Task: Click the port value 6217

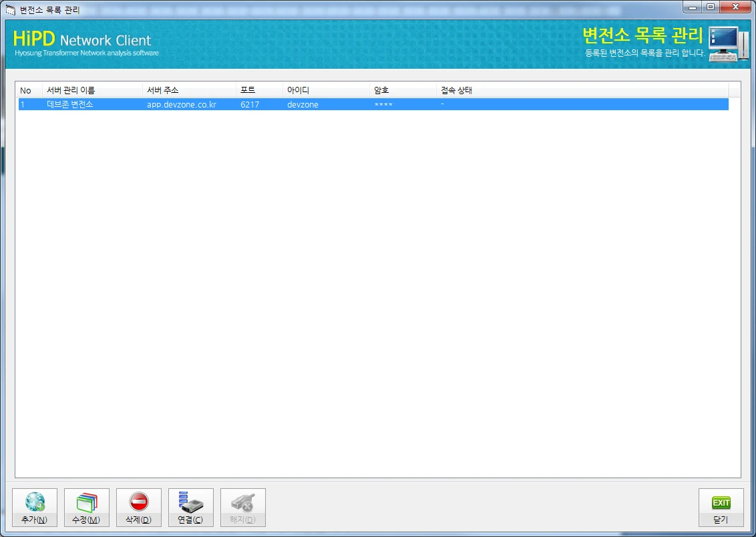Action: tap(250, 104)
